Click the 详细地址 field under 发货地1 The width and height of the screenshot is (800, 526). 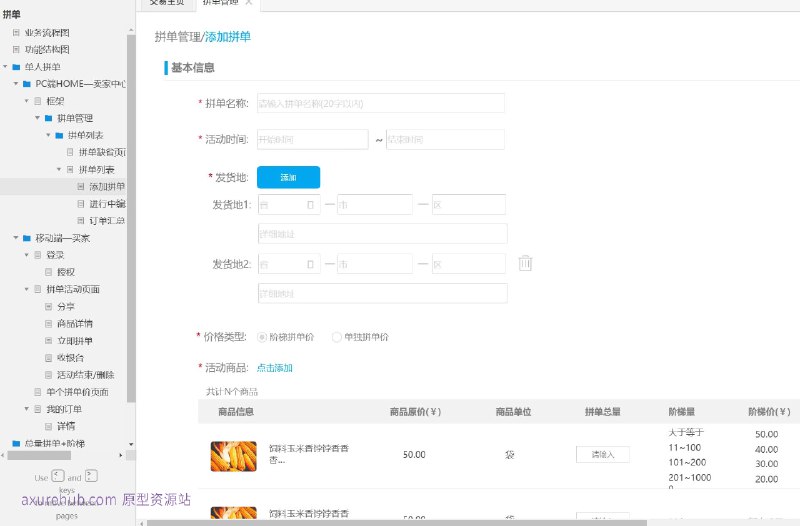point(383,234)
